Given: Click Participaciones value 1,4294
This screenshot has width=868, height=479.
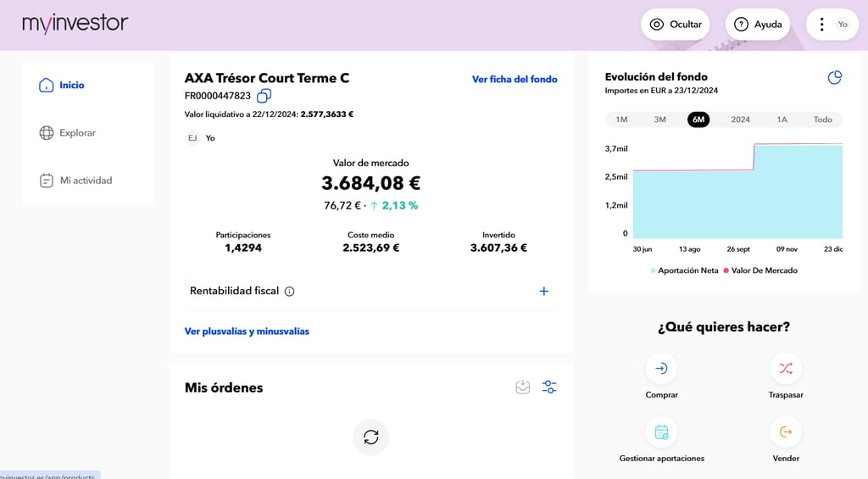Looking at the screenshot, I should 243,248.
